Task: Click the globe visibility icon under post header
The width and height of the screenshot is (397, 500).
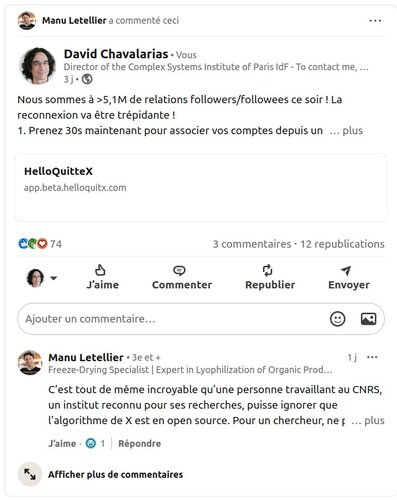Action: (87, 79)
